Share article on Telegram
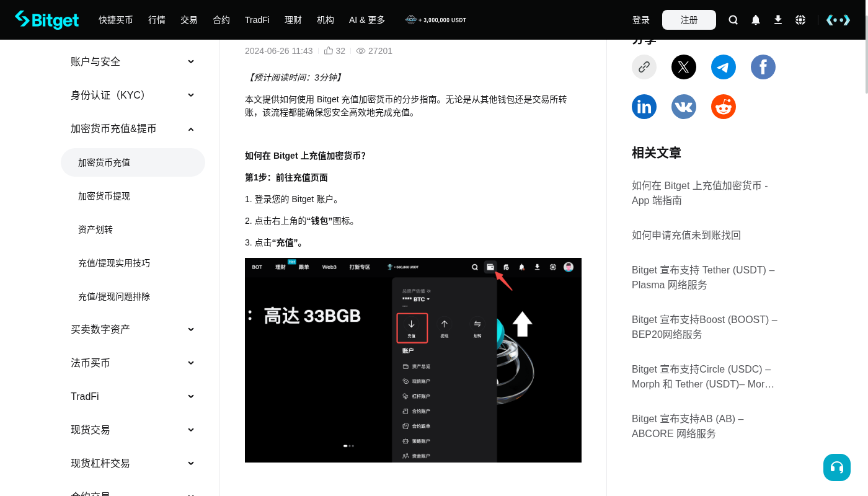The height and width of the screenshot is (496, 868). tap(724, 67)
